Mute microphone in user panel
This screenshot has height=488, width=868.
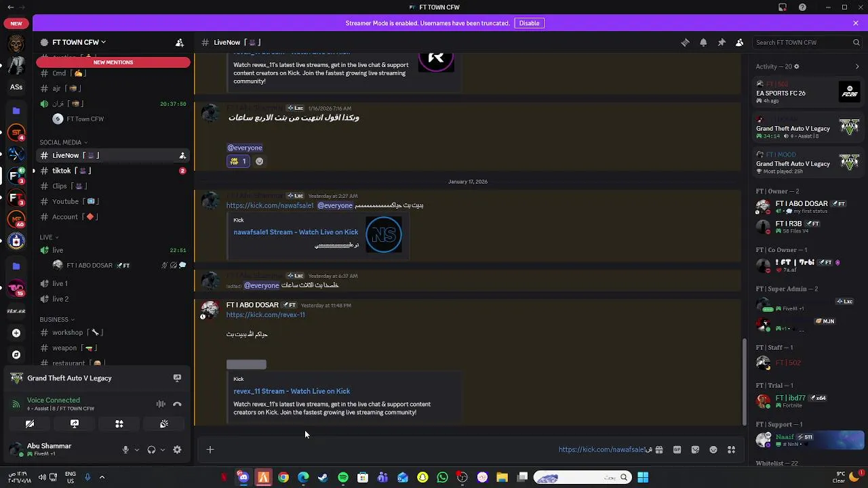[x=125, y=450]
